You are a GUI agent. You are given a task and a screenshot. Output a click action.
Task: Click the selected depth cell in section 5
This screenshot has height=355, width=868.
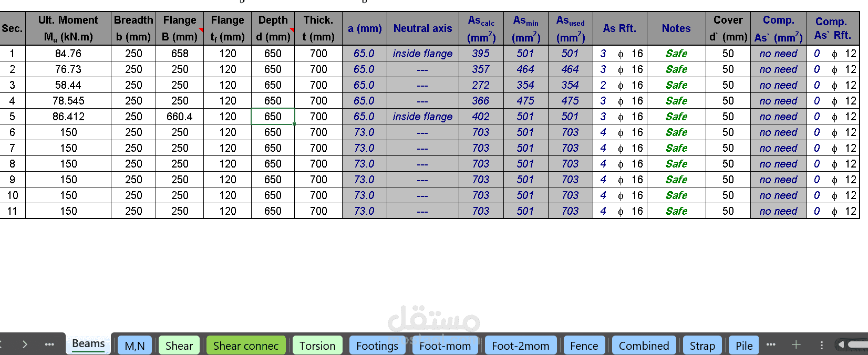coord(273,117)
